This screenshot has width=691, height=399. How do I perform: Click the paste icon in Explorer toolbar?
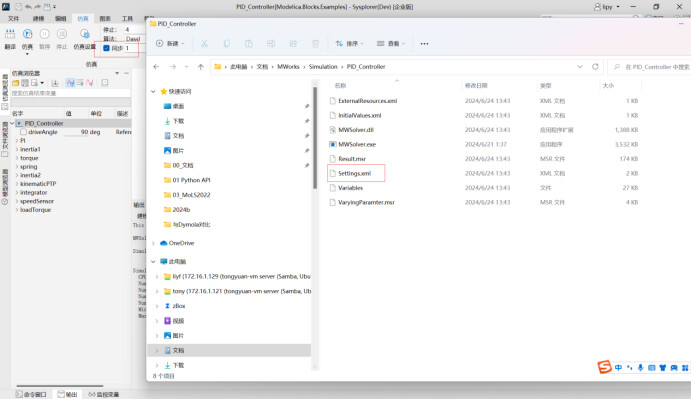pos(249,44)
